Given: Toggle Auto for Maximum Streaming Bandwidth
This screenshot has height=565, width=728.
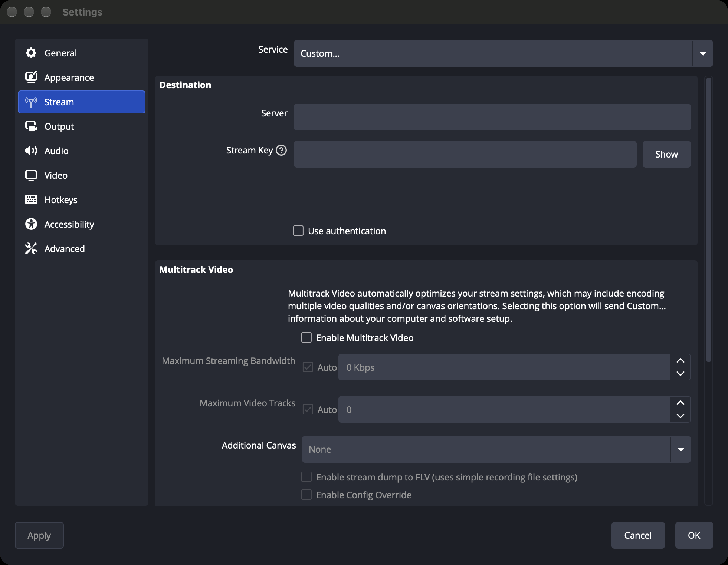Looking at the screenshot, I should (x=308, y=367).
